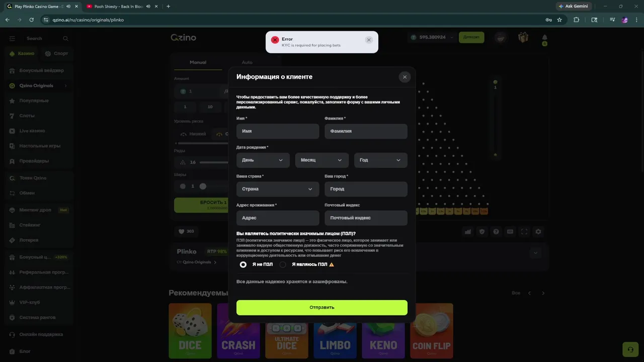Open Бонусный вейджер in sidebar
Screen dimensions: 644x362
pos(38,70)
